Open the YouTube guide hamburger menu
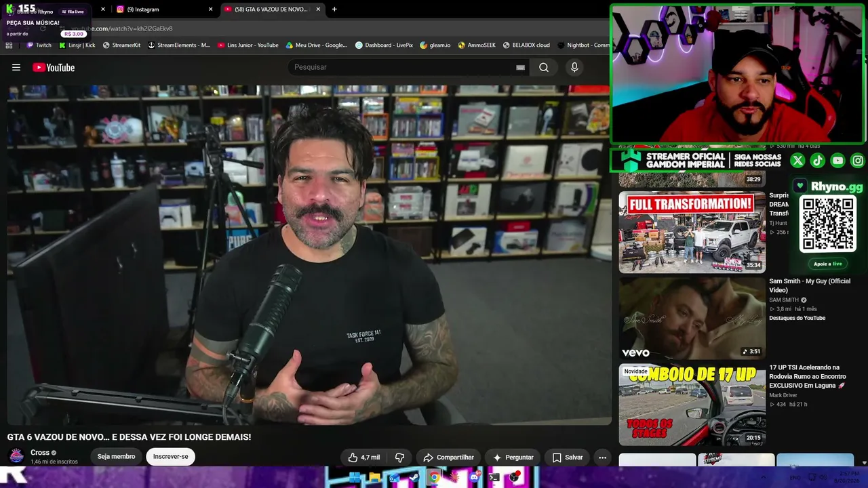The height and width of the screenshot is (488, 868). pos(16,67)
